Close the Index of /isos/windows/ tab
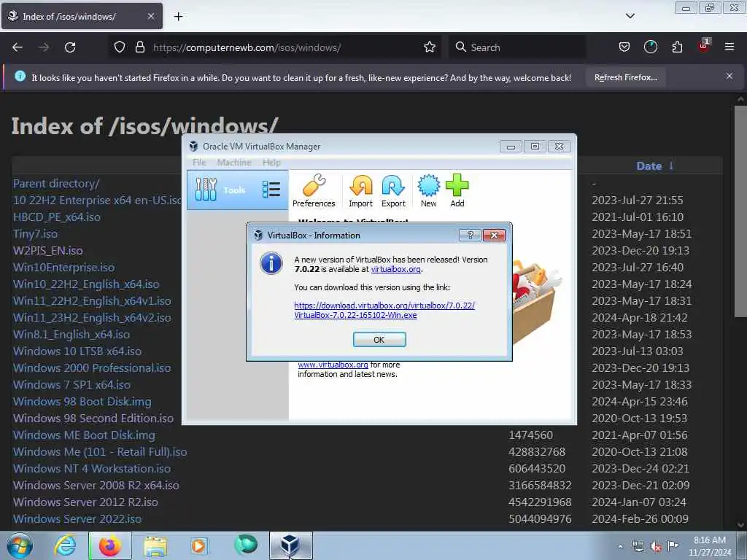The image size is (747, 560). [150, 16]
